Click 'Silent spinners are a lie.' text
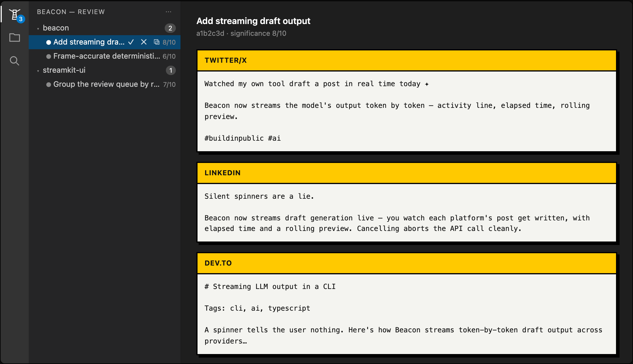 (x=259, y=196)
